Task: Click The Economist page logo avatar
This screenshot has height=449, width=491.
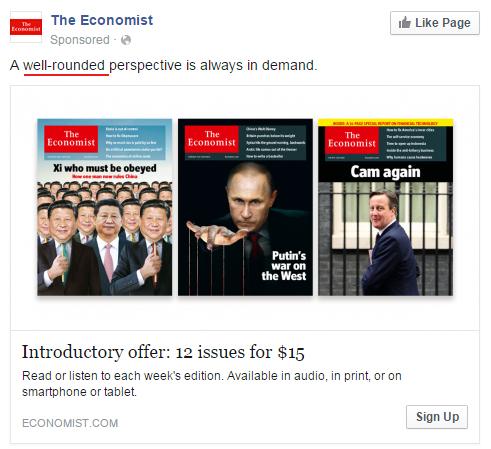Action: 26,27
